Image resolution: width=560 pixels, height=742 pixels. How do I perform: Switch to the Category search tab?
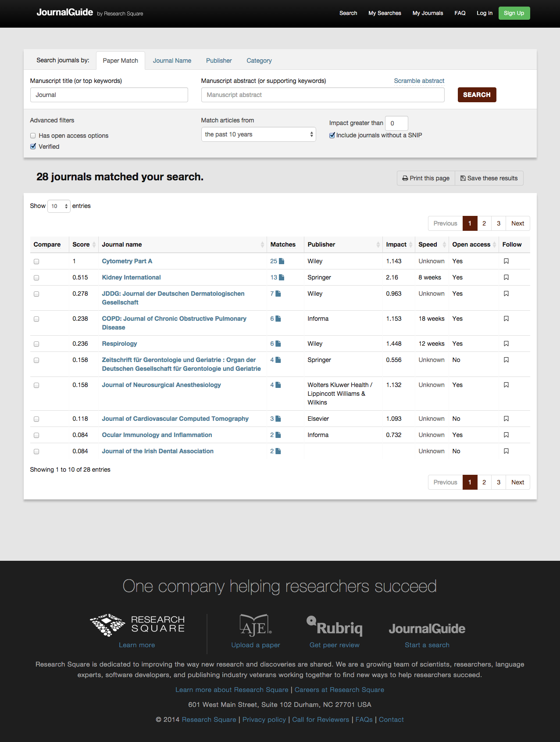pos(259,61)
